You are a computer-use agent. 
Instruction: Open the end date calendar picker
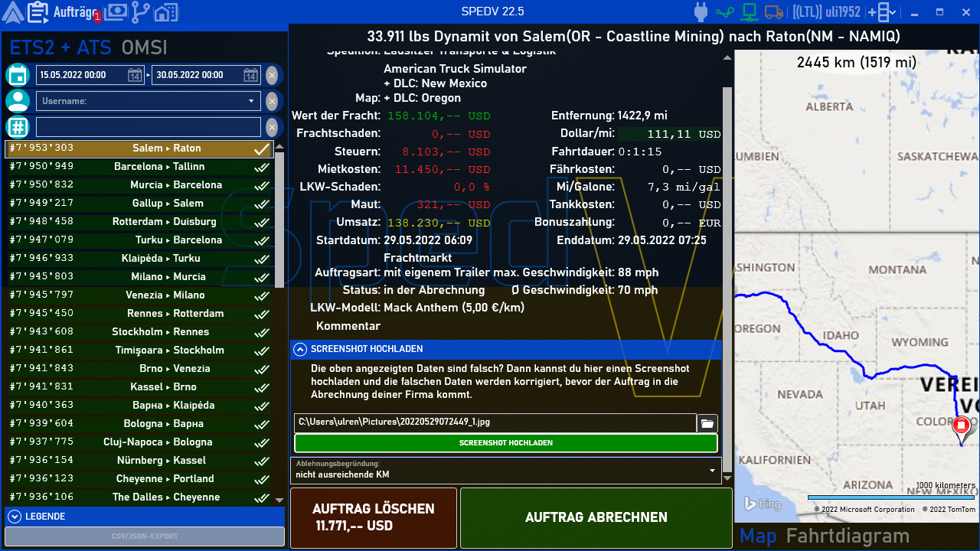(251, 75)
